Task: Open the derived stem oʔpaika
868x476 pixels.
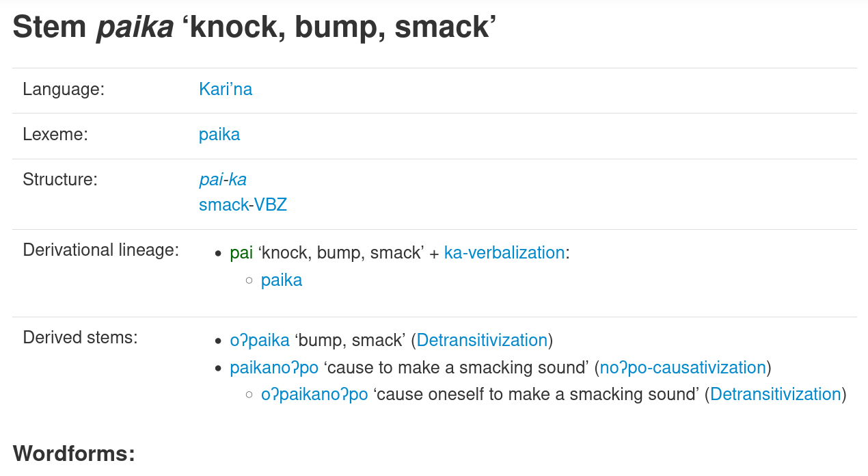Action: click(x=260, y=341)
